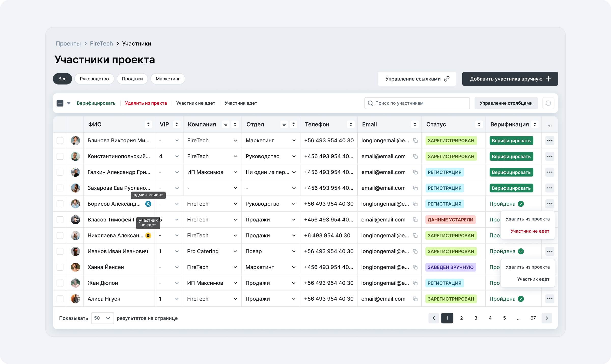Click the Поиск по участникам field
Viewport: 611px width, 364px height.
coord(417,103)
